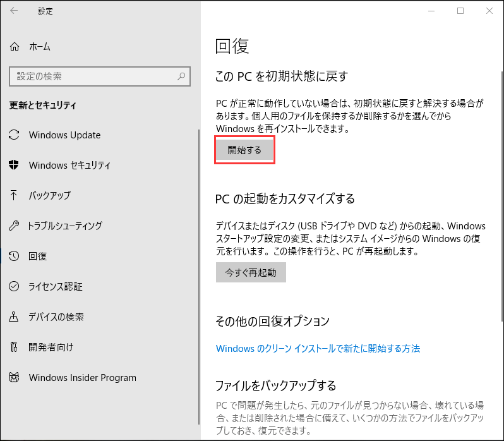Click the Home house icon

[14, 47]
